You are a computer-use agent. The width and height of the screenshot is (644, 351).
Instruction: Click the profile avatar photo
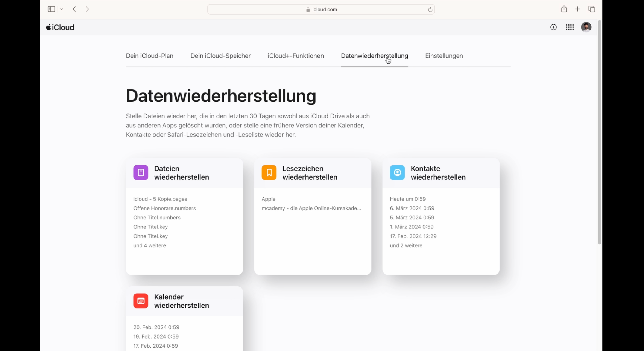coord(586,27)
